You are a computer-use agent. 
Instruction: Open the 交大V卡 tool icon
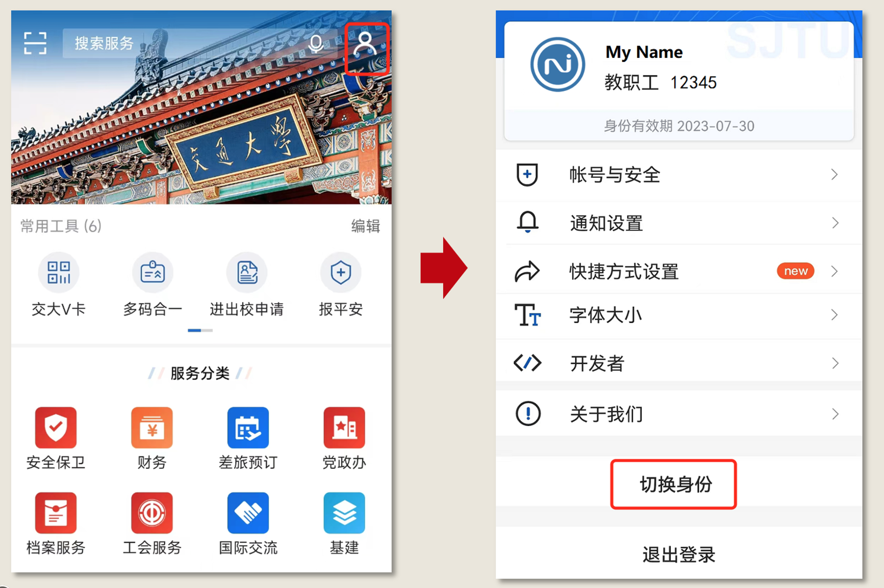[59, 272]
